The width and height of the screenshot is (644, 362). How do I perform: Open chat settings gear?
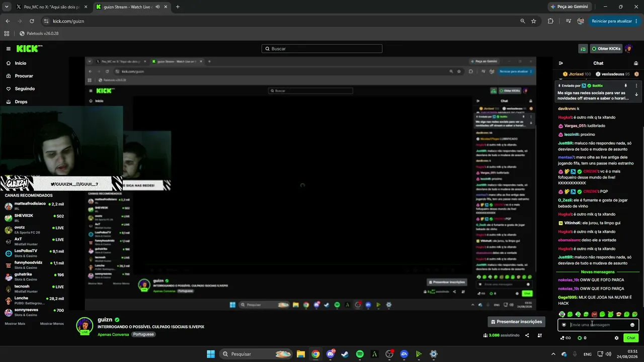click(x=616, y=338)
